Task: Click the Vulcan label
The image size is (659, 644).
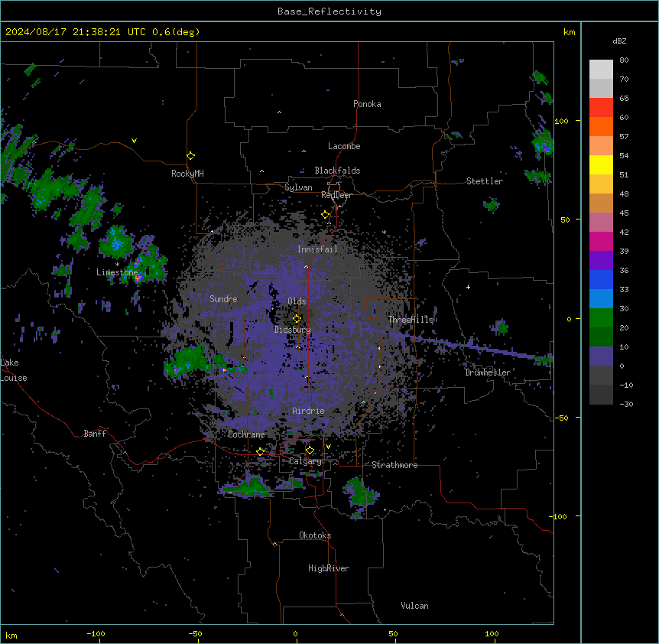Action: pyautogui.click(x=414, y=606)
